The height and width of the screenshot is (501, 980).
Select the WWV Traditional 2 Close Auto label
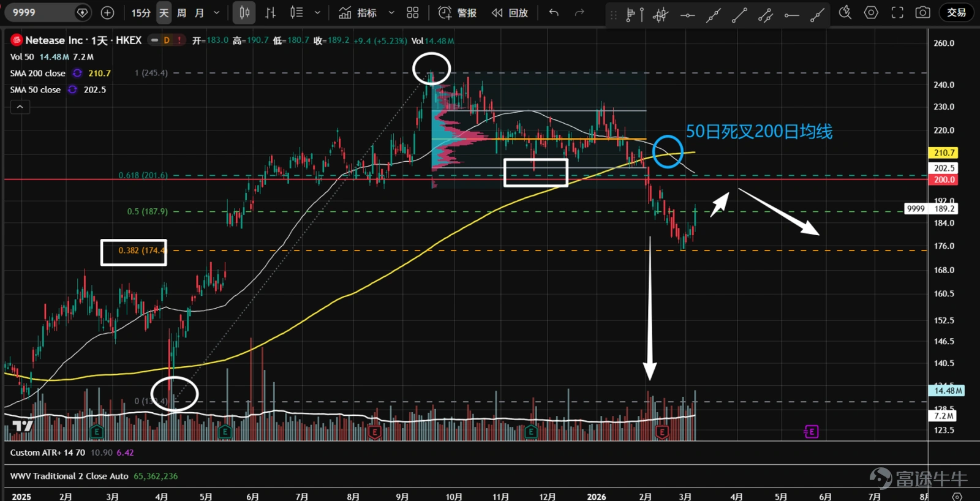(x=69, y=476)
